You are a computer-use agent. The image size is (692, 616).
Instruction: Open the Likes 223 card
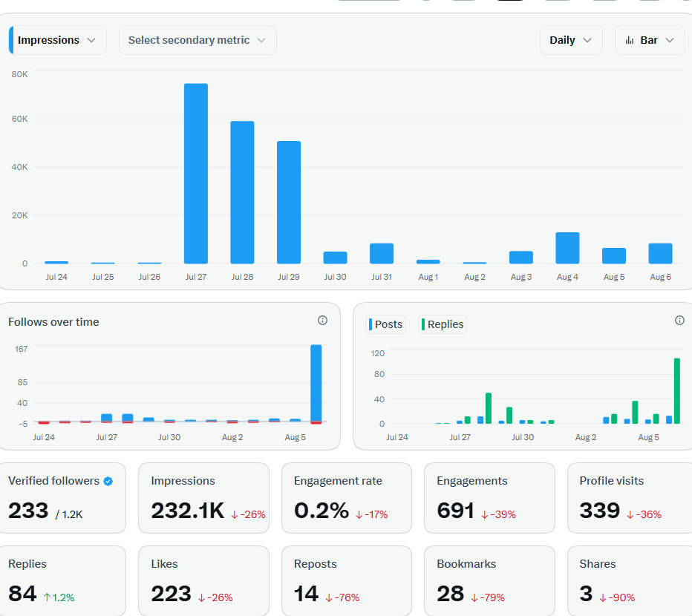[204, 580]
